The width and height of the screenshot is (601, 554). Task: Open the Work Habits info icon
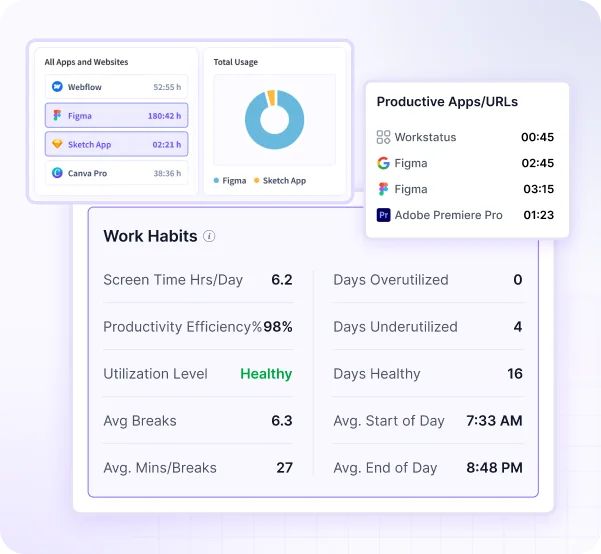209,236
